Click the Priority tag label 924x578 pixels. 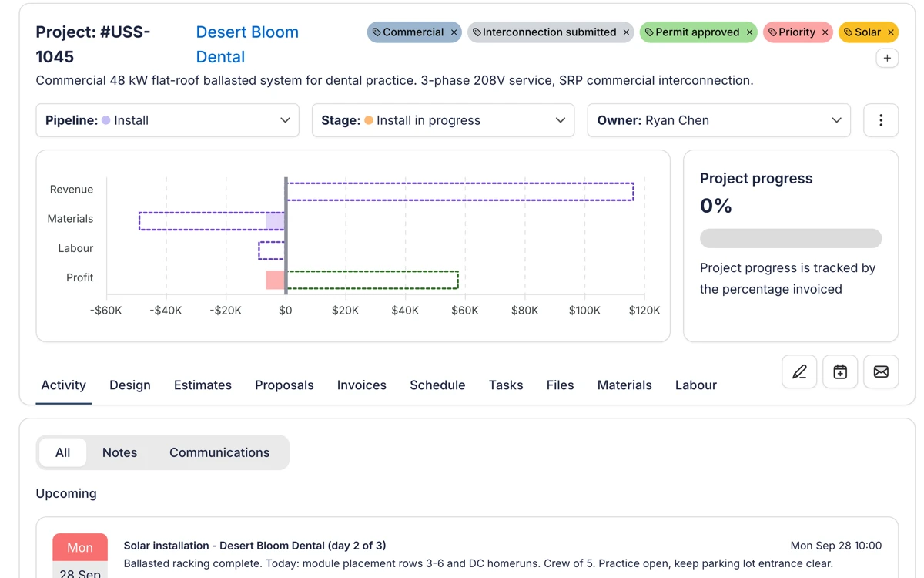797,32
